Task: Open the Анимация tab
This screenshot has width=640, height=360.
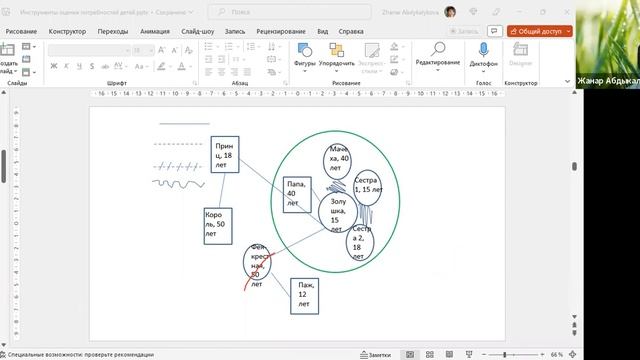Action: pyautogui.click(x=155, y=31)
